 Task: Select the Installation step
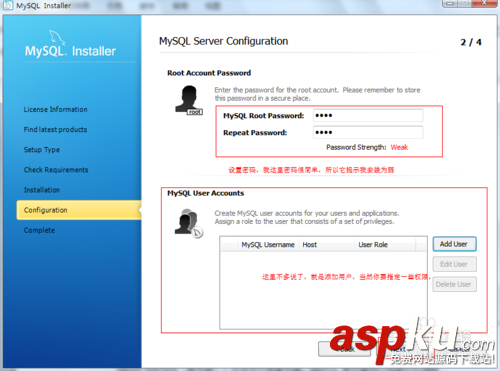click(x=42, y=190)
